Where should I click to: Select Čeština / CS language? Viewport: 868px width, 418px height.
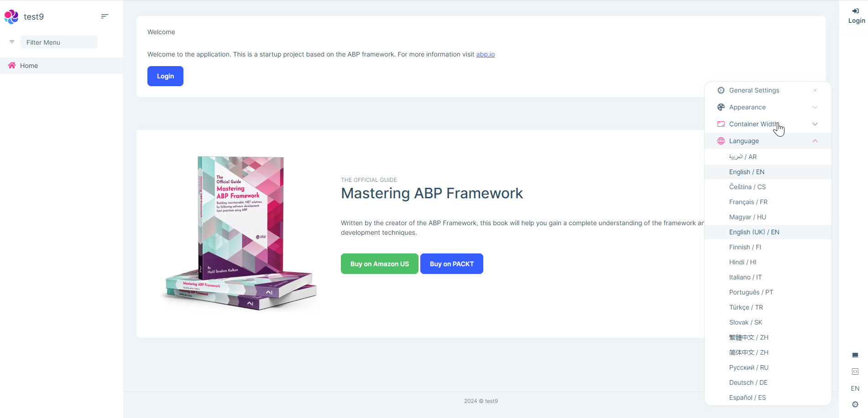(768, 187)
